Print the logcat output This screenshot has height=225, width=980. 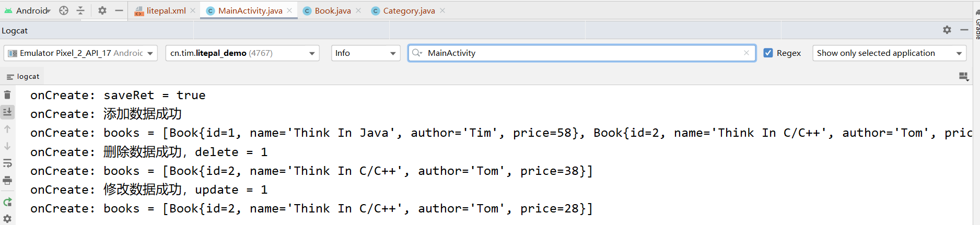(x=7, y=181)
